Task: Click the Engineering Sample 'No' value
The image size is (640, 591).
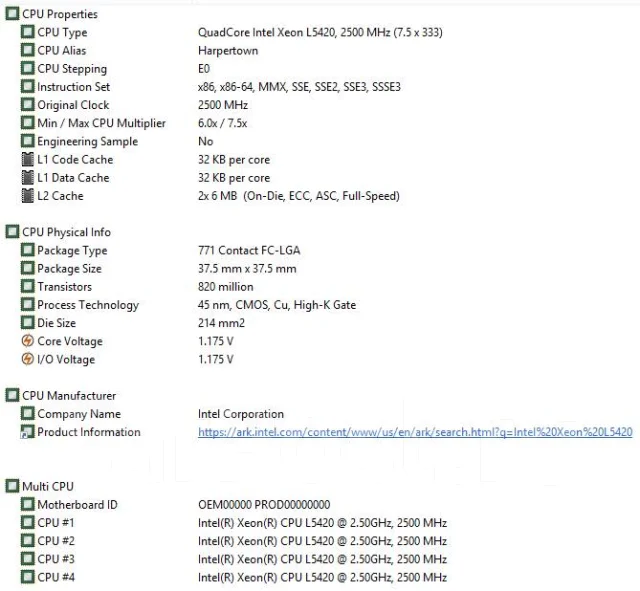Action: (205, 141)
